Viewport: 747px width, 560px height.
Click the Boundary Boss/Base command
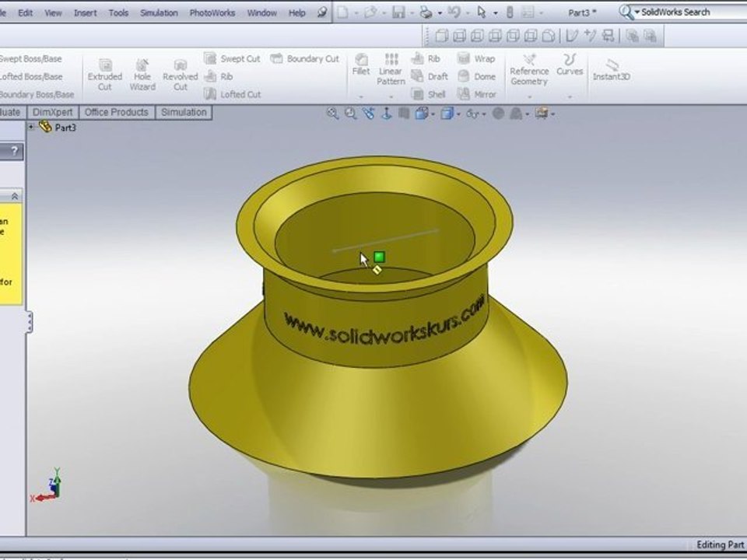[37, 94]
